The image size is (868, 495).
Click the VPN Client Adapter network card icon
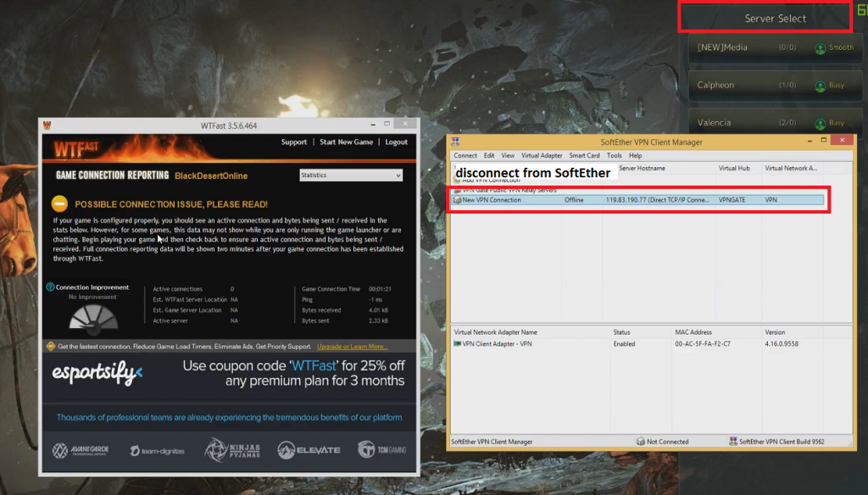point(457,344)
